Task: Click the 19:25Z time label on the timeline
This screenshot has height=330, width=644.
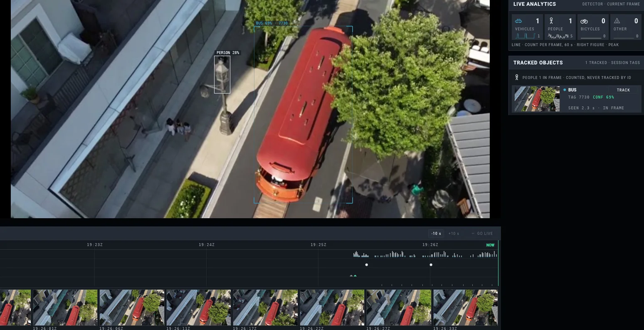Action: tap(318, 245)
